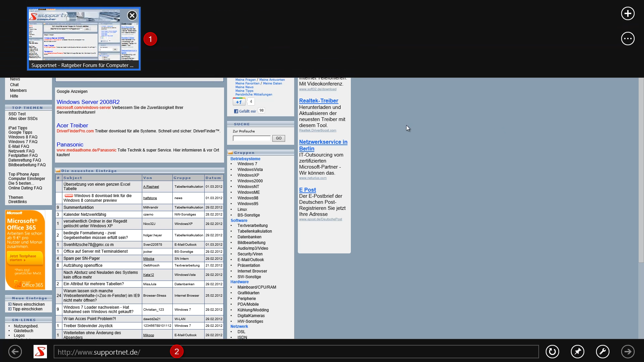Click the Google +1 button
644x362 pixels.
(x=239, y=102)
